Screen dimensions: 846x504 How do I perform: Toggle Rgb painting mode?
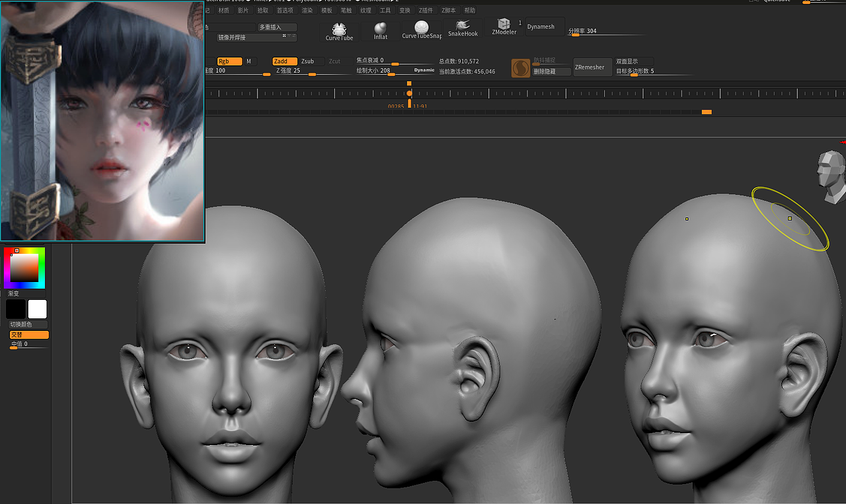pyautogui.click(x=228, y=60)
